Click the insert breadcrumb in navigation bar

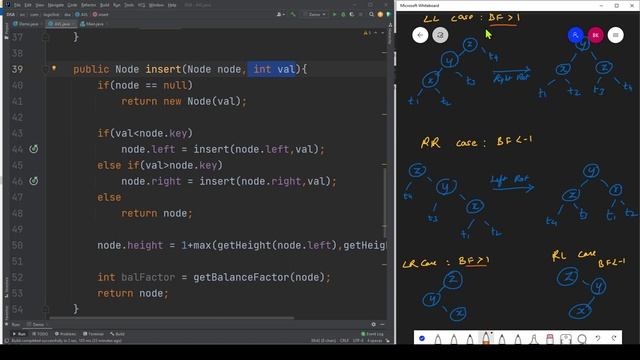[x=100, y=14]
